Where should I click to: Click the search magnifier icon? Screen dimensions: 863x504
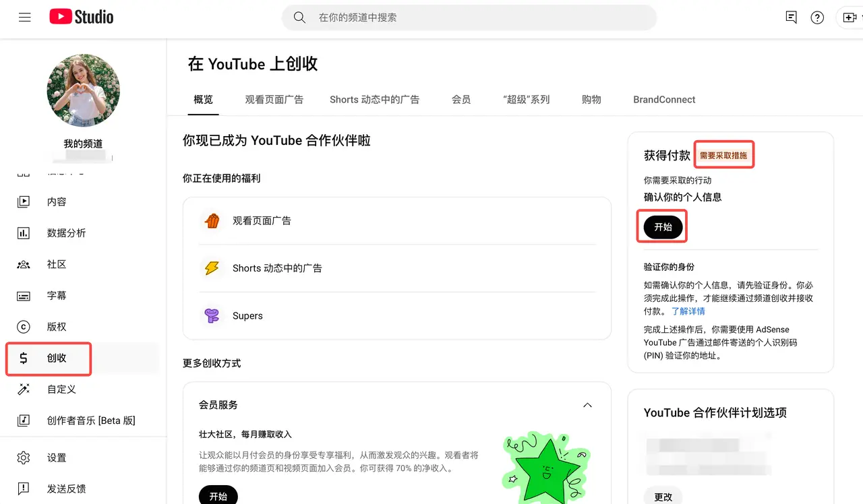tap(300, 18)
